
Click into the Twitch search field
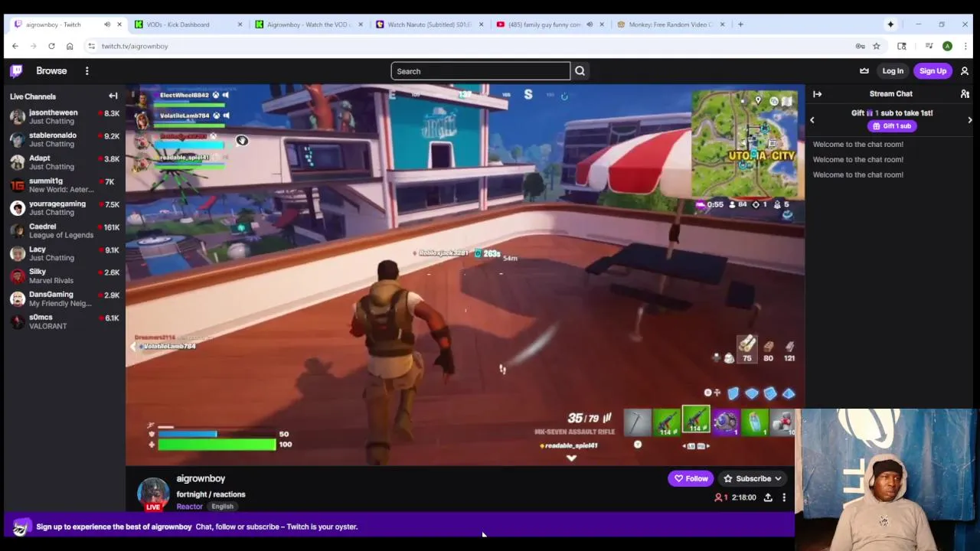tap(481, 71)
